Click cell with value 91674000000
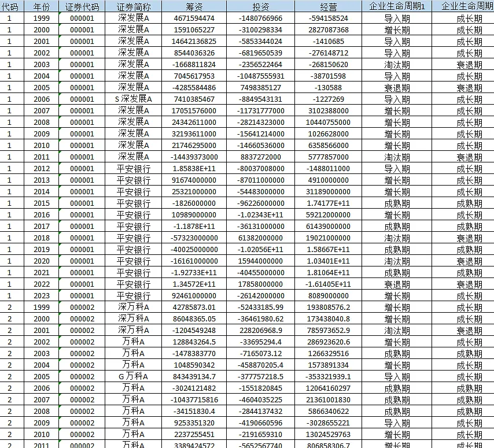Screen dimensions: 494x448 pyautogui.click(x=194, y=180)
